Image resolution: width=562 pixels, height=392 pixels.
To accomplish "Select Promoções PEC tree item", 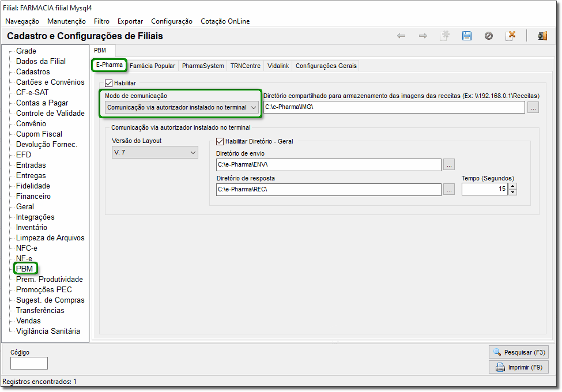I will point(44,290).
